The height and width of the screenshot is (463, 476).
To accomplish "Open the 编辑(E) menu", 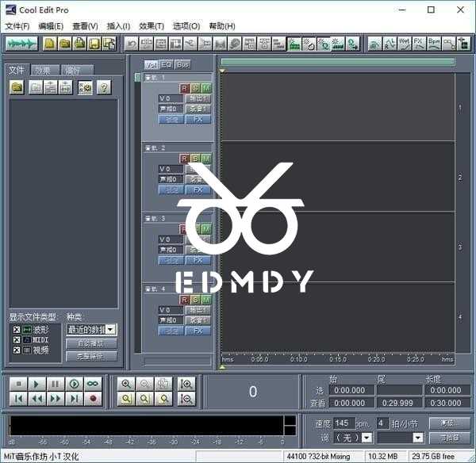I will pyautogui.click(x=51, y=26).
